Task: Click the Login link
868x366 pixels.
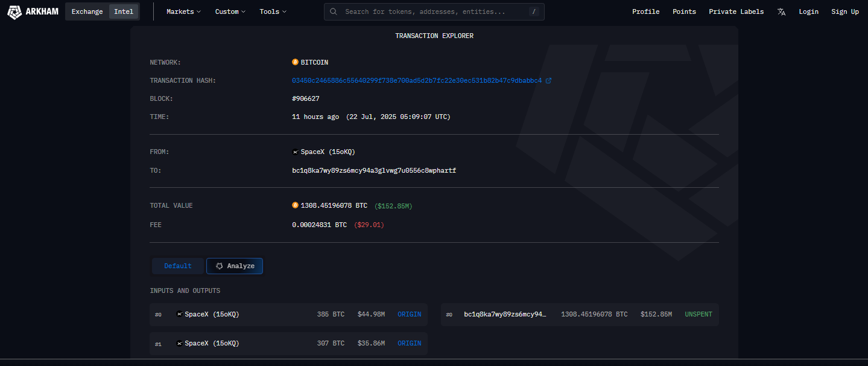Action: (808, 11)
